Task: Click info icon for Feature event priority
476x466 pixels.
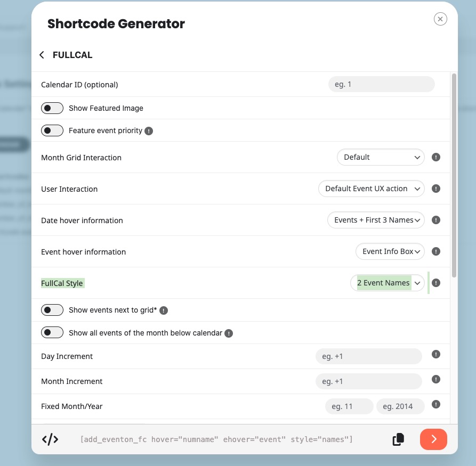Action: [x=149, y=130]
